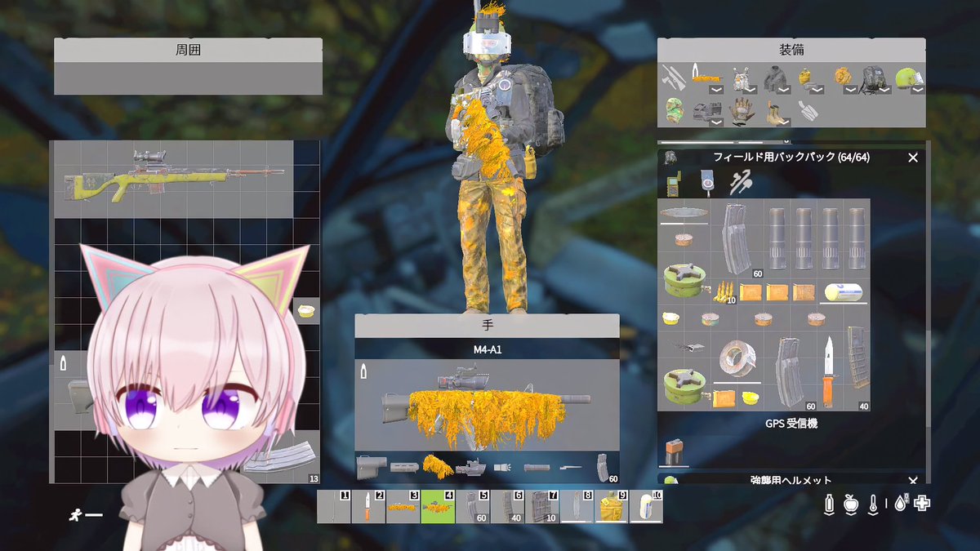Click the camo balaclava mask icon

[675, 112]
